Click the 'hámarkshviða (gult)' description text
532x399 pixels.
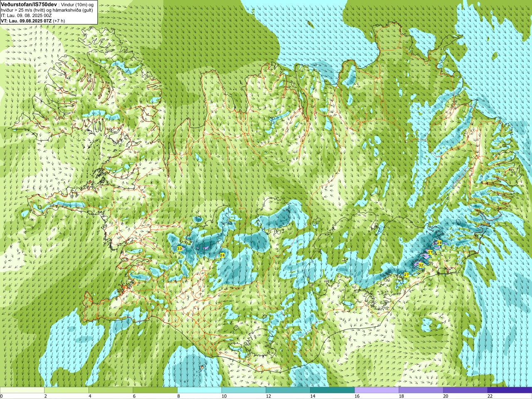point(74,10)
